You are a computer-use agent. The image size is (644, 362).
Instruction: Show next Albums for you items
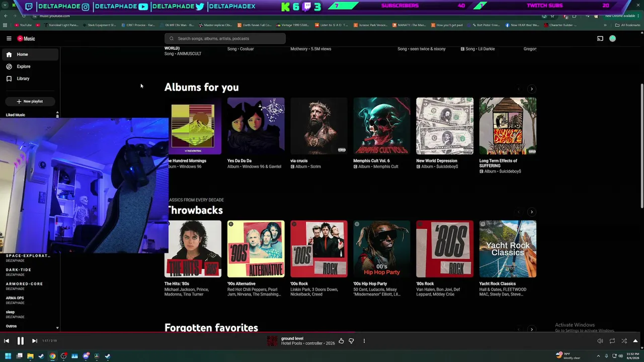531,89
